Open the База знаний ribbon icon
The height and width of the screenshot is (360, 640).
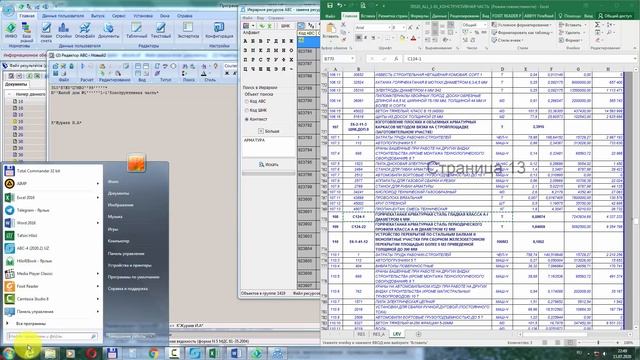point(27,32)
